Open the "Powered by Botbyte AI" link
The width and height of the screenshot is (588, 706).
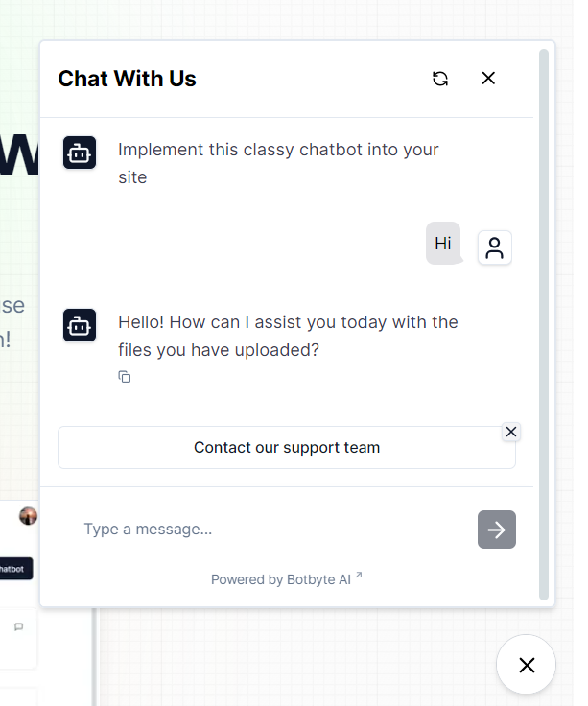[x=286, y=579]
